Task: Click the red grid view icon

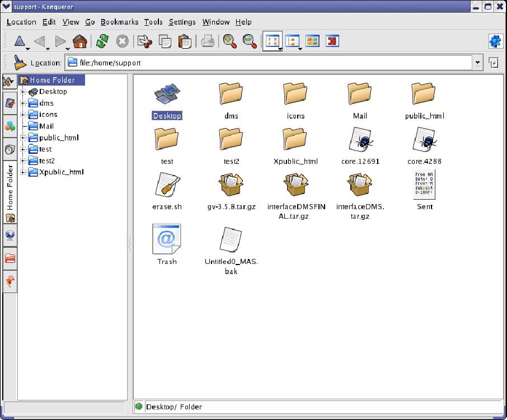Action: [332, 41]
